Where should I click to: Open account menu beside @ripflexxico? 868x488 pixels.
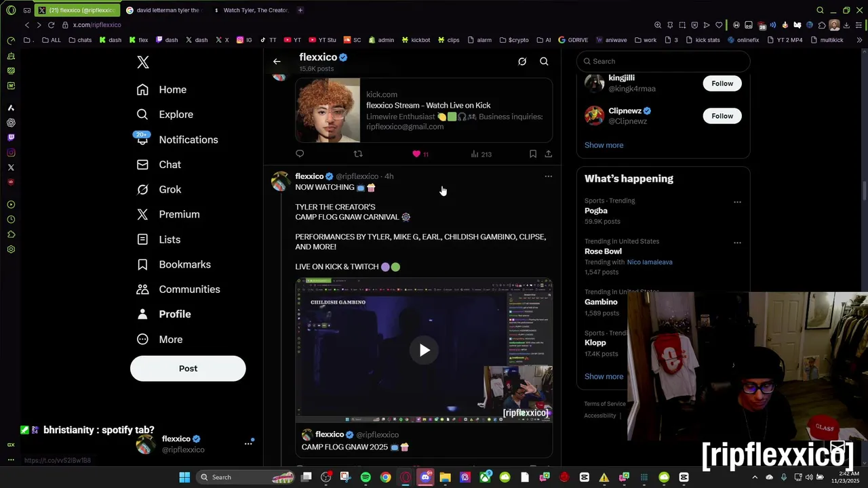248,443
